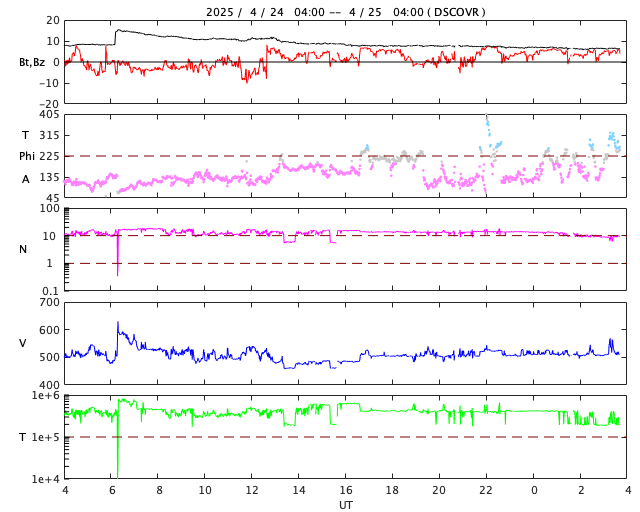
Task: Click the "UT" x-axis label
Action: (x=345, y=505)
